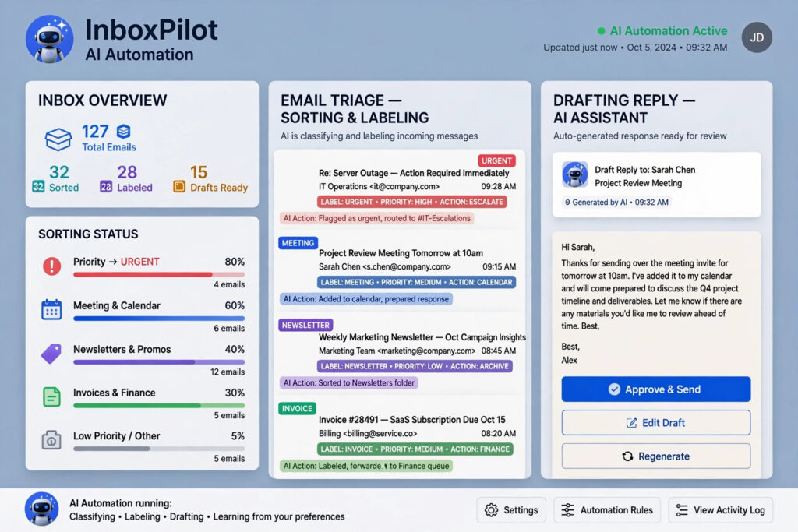Open Automation Rules
798x532 pixels.
pos(606,509)
